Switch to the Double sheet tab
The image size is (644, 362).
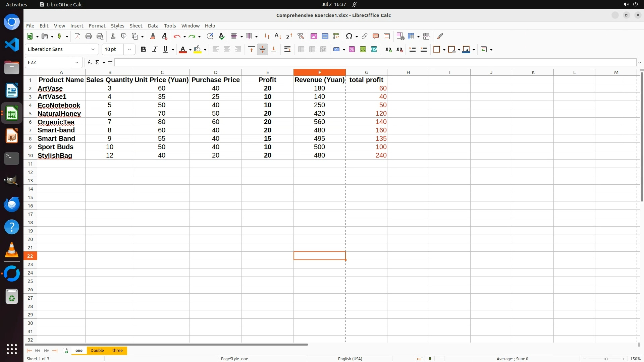(x=97, y=350)
